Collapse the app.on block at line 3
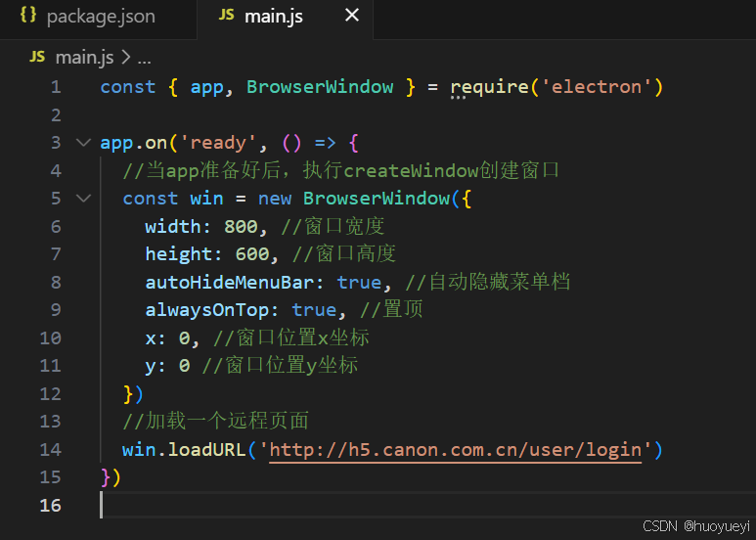756x540 pixels. [x=84, y=143]
